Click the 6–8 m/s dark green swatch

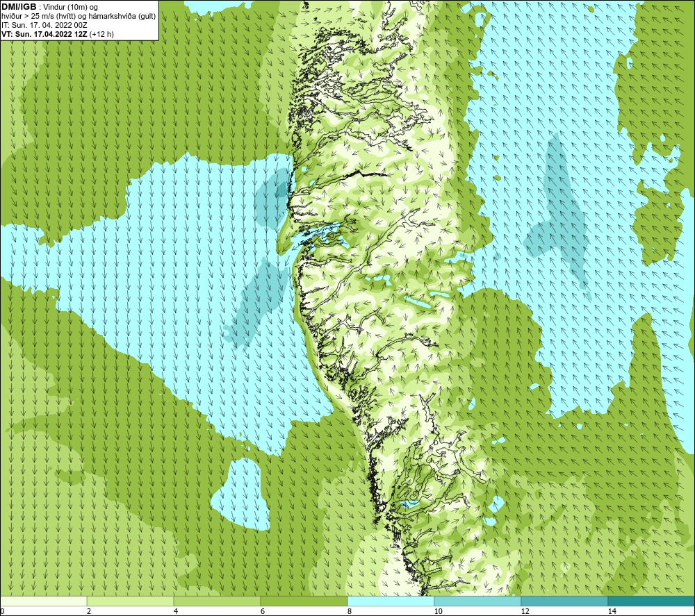tap(304, 601)
